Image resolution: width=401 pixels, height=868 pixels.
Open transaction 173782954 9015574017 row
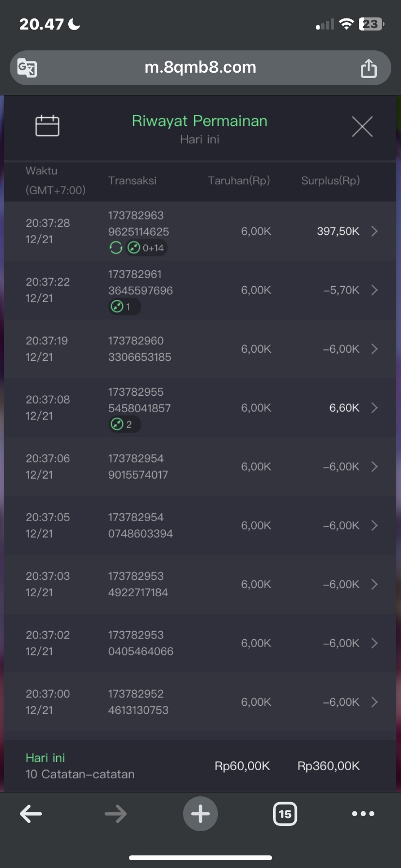(194, 466)
